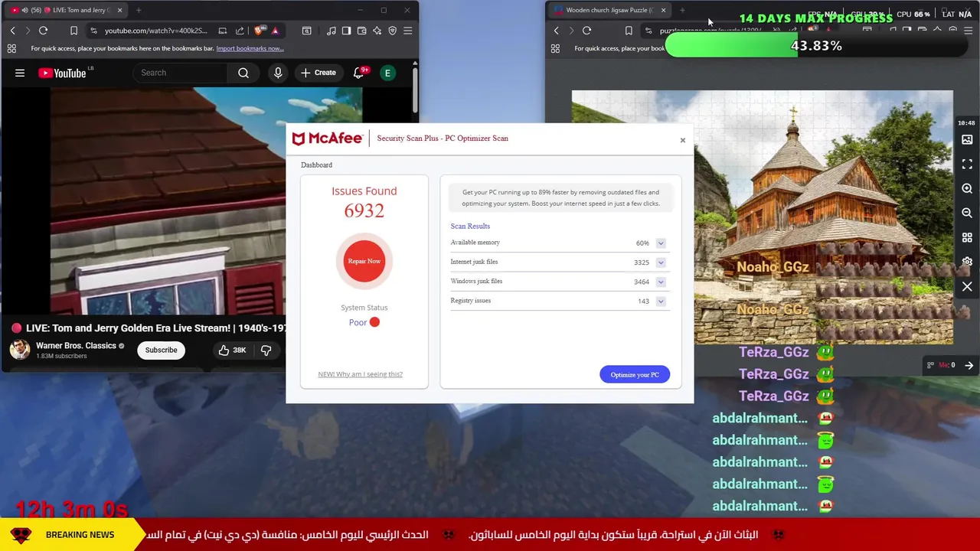Image resolution: width=980 pixels, height=551 pixels.
Task: Open a new tab in the puzzle window
Action: 682,10
